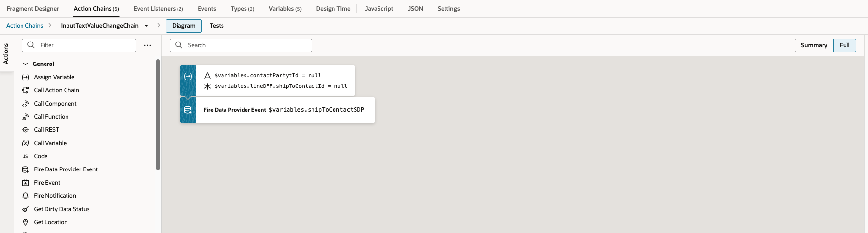Click the Assign Variable action icon
The height and width of the screenshot is (233, 868).
pos(26,77)
